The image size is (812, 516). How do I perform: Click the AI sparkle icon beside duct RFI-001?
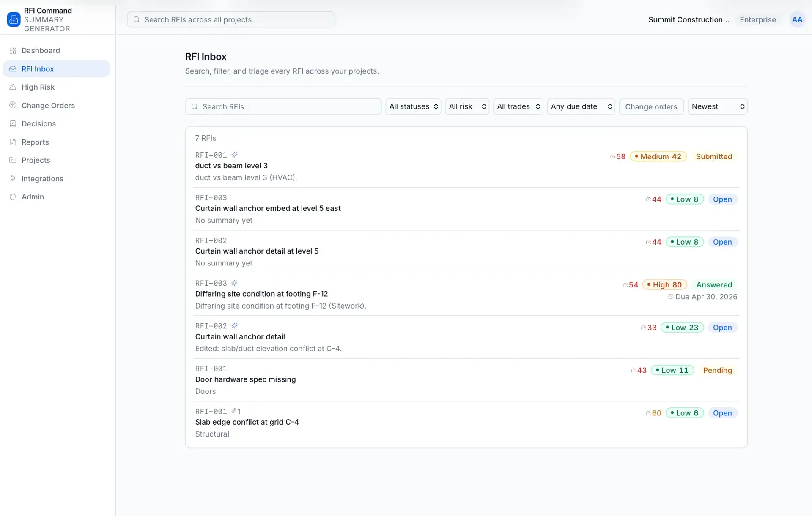[x=234, y=155]
